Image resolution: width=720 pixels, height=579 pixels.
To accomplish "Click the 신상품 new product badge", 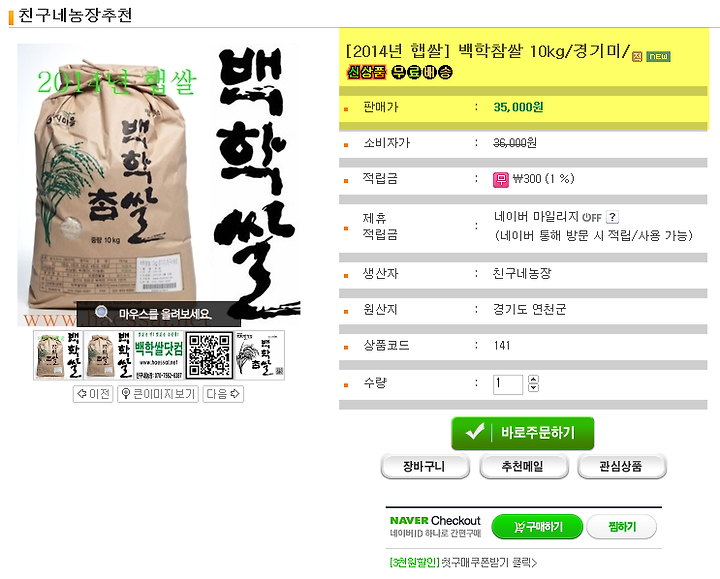I will (x=366, y=72).
